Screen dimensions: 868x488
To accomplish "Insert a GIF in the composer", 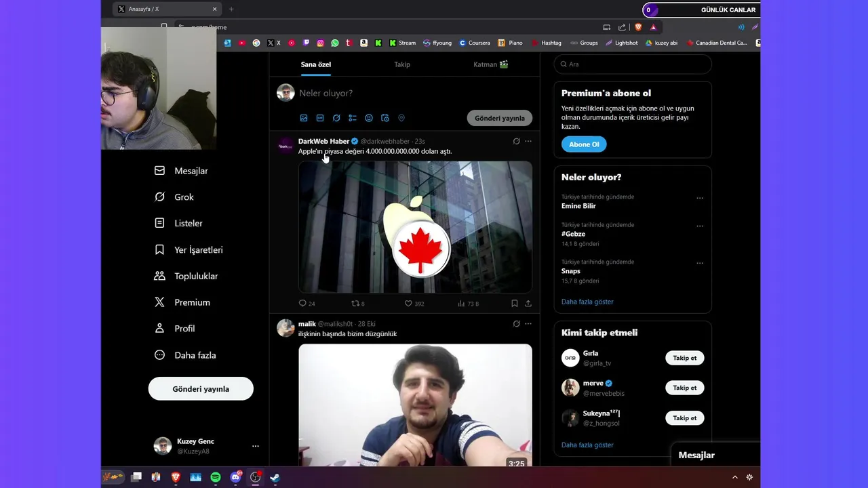I will [320, 118].
